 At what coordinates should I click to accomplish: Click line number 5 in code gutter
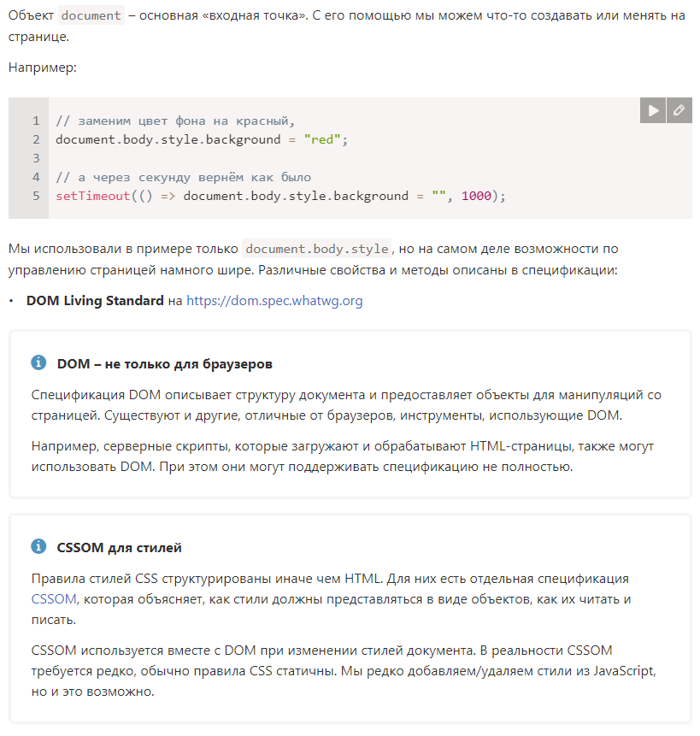pyautogui.click(x=36, y=197)
